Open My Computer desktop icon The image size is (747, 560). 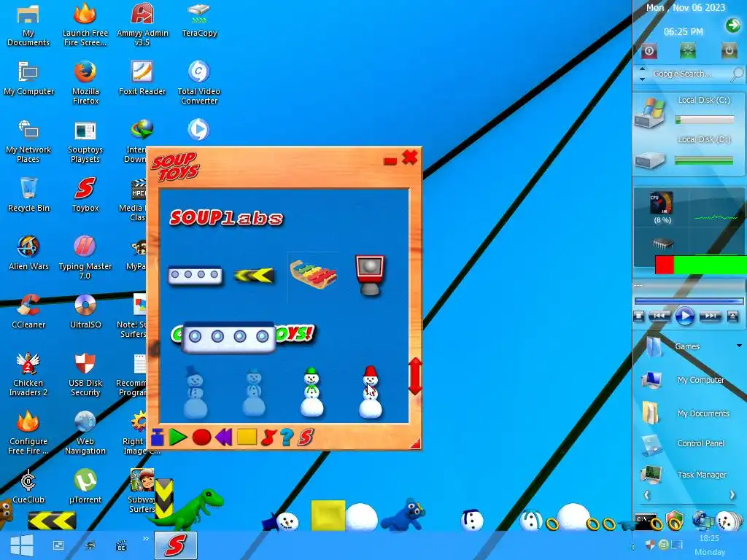(x=28, y=77)
